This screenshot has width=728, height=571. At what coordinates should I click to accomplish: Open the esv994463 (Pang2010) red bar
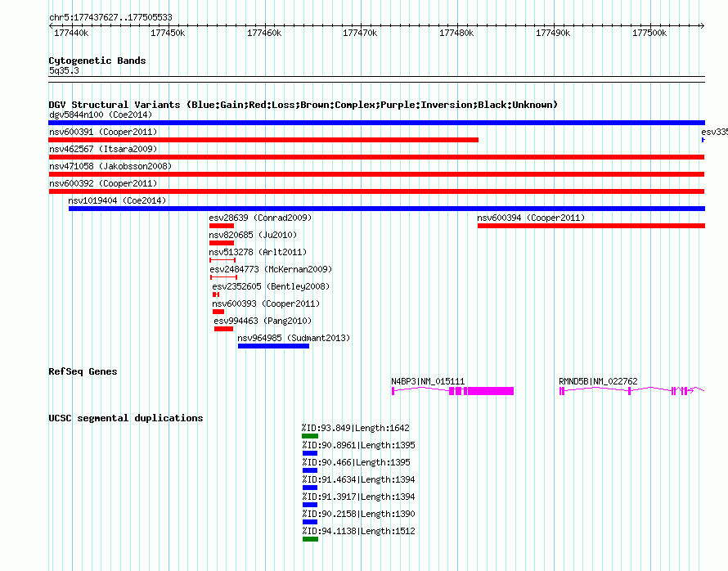(x=224, y=329)
